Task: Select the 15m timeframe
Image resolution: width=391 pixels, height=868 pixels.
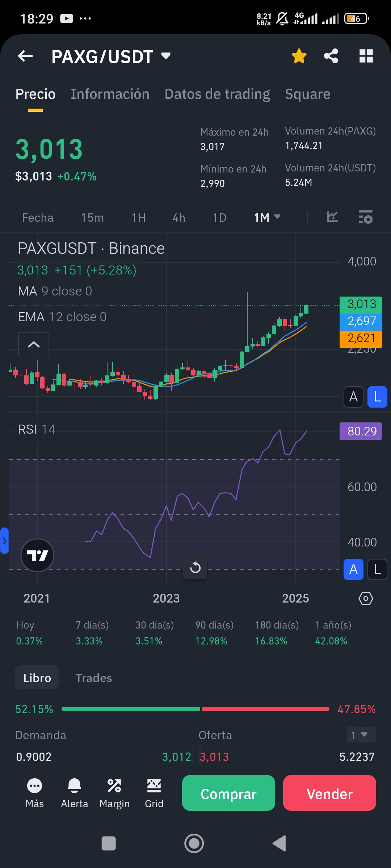Action: (x=92, y=218)
